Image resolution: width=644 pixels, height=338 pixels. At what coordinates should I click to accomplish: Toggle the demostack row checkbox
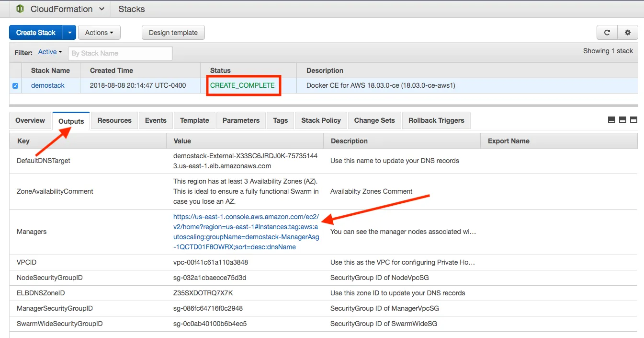pyautogui.click(x=15, y=86)
